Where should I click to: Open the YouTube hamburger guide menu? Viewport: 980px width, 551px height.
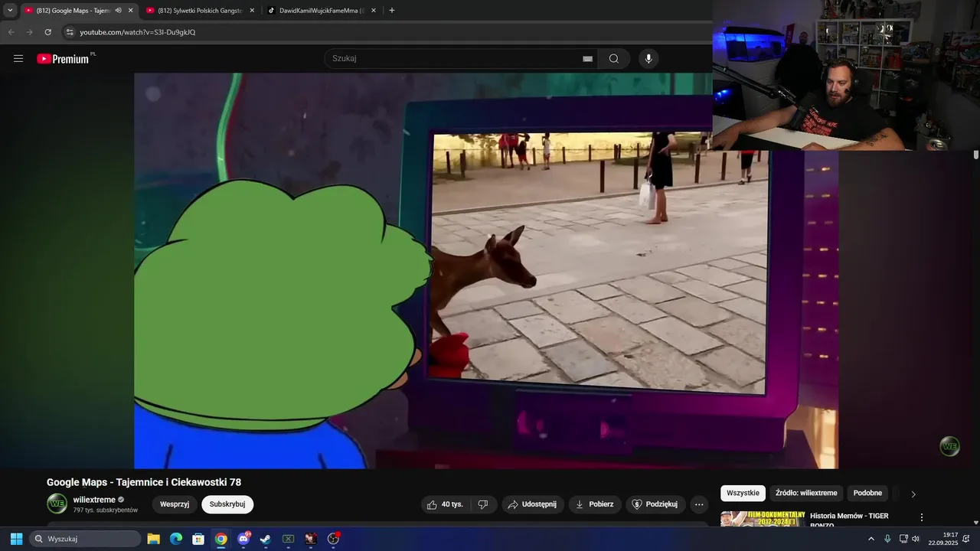[18, 59]
